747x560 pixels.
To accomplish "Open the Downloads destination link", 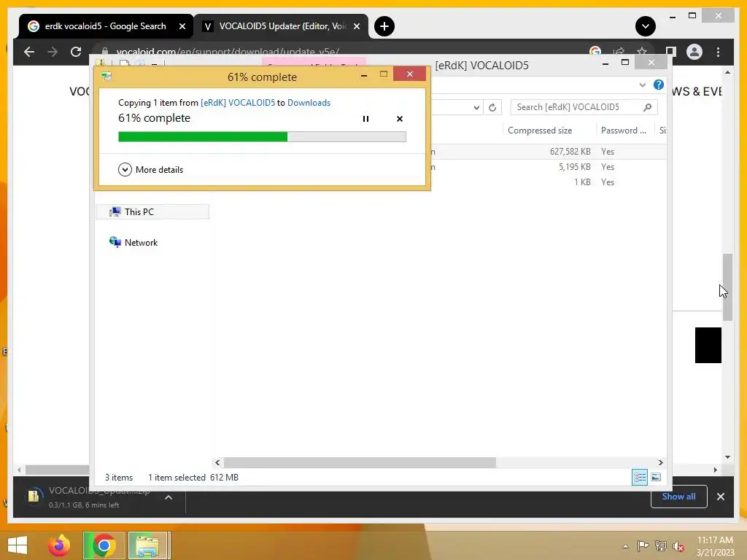I will tap(309, 102).
